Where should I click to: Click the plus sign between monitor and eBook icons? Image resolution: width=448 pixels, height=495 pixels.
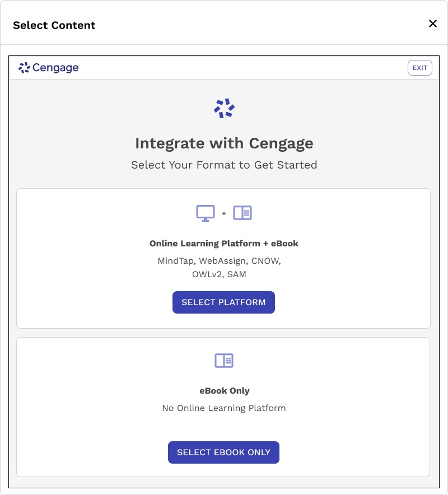224,213
